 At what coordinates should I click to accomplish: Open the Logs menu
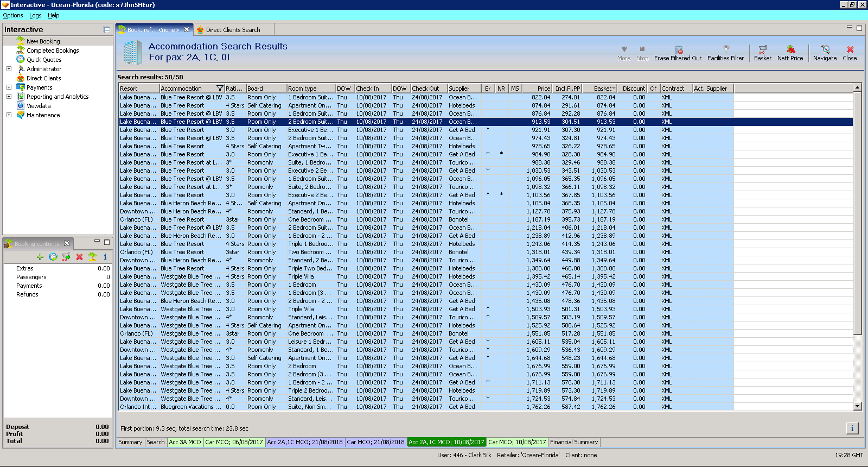pyautogui.click(x=35, y=15)
